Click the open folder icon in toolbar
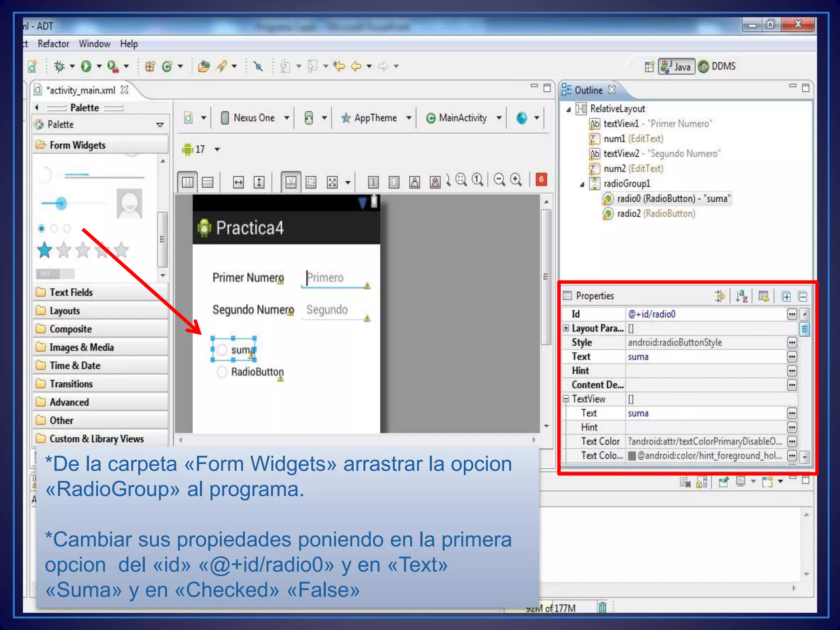 click(x=203, y=66)
